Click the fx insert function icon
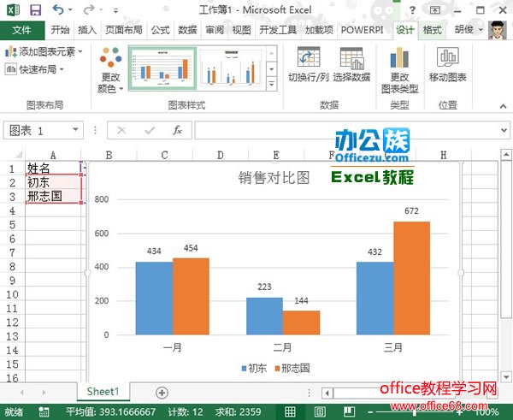 pyautogui.click(x=177, y=130)
